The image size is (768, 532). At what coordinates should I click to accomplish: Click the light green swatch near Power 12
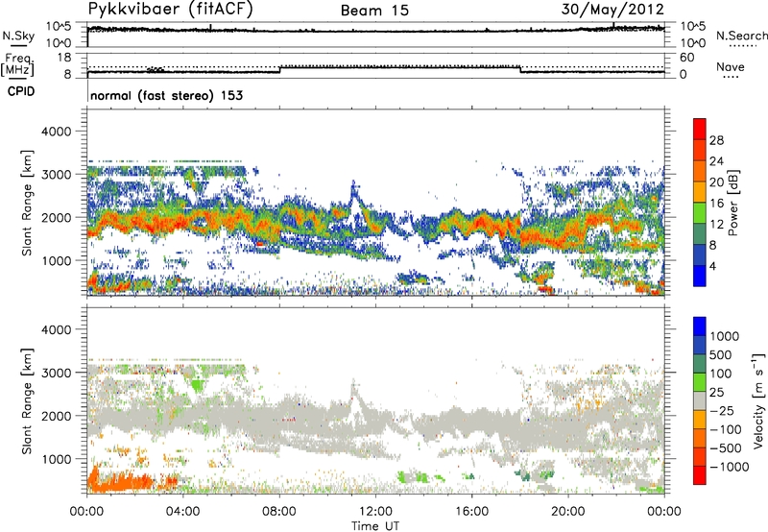pos(700,213)
